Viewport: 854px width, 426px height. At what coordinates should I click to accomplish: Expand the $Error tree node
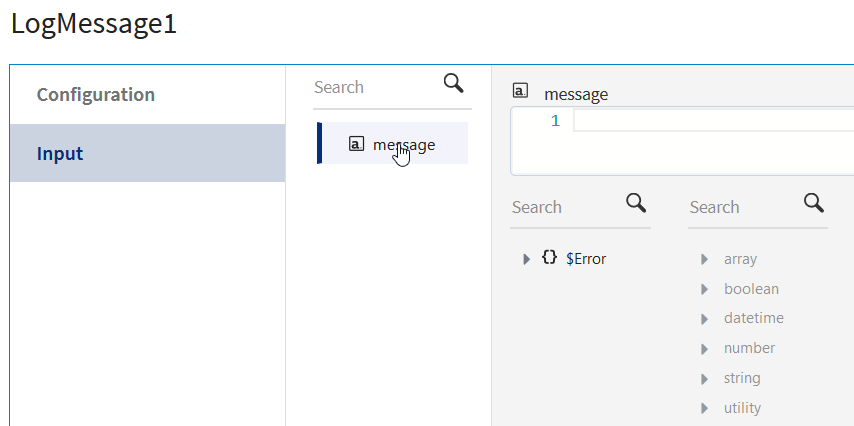pos(527,259)
